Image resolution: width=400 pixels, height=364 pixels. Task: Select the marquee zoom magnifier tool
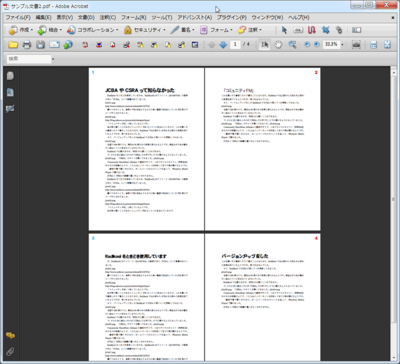pyautogui.click(x=292, y=45)
